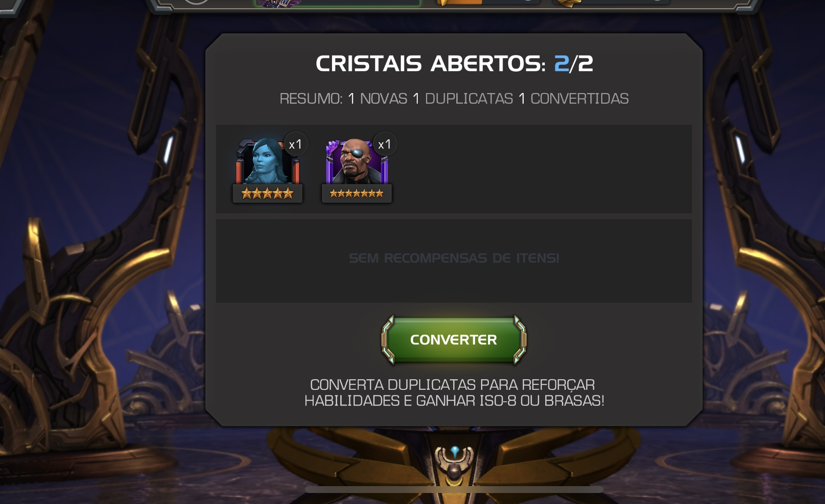Click the green CONVERTER button

(x=454, y=340)
